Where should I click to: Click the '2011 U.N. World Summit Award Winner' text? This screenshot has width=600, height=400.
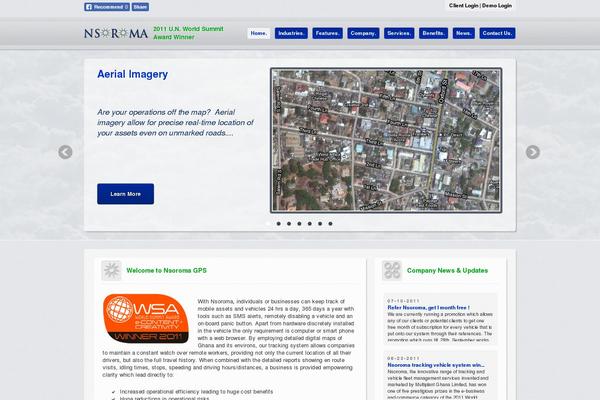pyautogui.click(x=188, y=33)
